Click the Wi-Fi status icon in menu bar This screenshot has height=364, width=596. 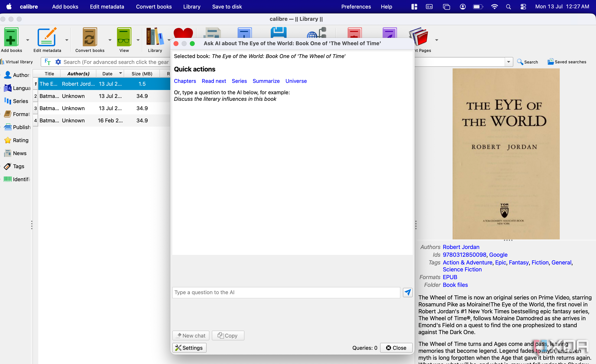[x=494, y=7]
